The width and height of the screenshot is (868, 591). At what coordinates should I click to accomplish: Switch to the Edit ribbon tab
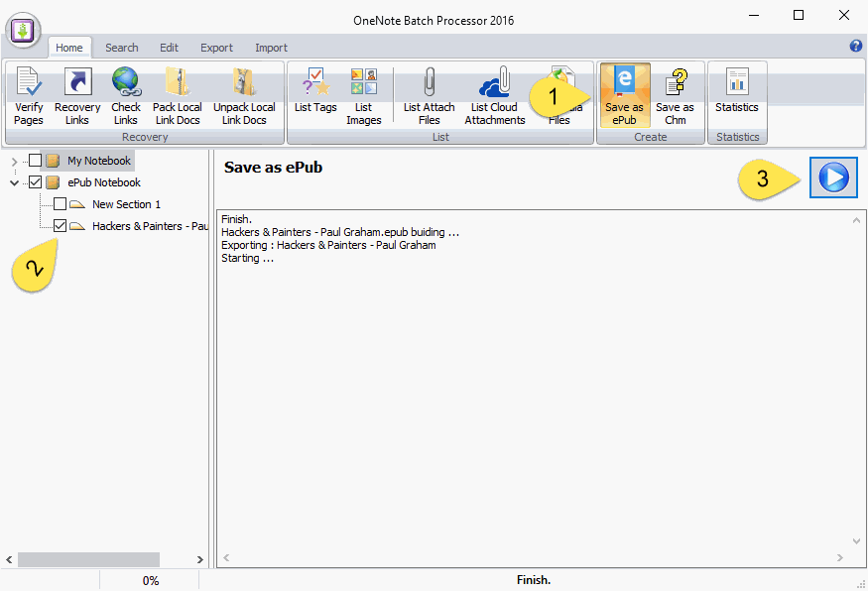[169, 48]
